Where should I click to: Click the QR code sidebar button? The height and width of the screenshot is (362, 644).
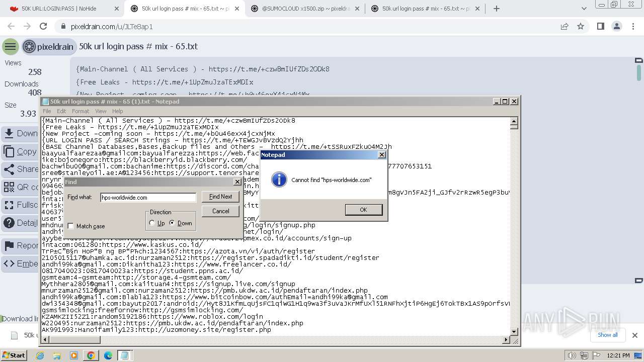[20, 187]
